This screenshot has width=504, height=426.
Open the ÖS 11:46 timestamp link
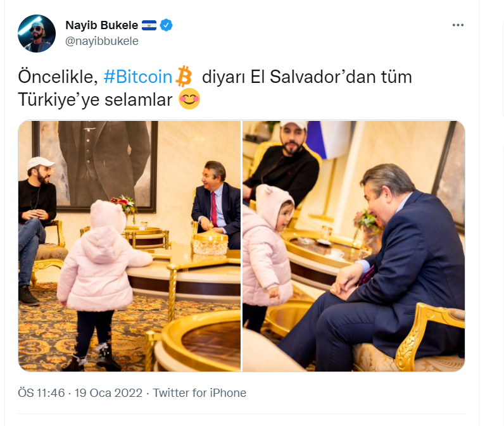(41, 393)
